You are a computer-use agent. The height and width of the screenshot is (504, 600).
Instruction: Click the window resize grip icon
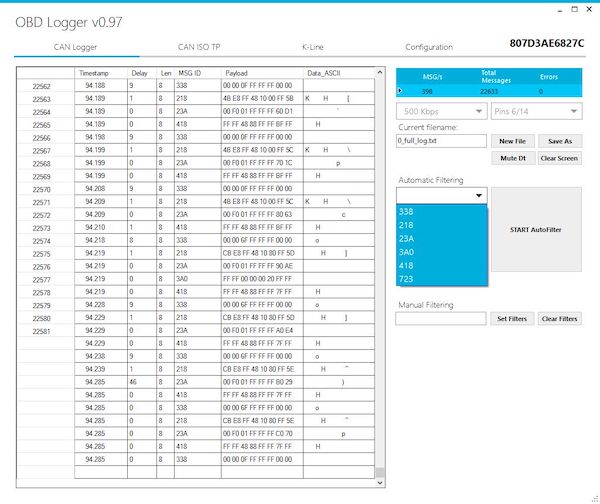(595, 499)
